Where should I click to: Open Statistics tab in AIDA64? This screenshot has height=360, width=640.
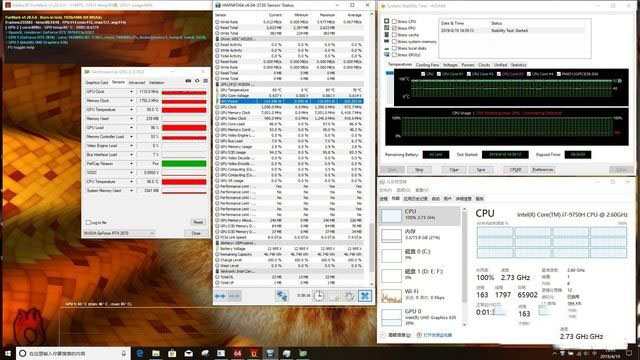518,65
